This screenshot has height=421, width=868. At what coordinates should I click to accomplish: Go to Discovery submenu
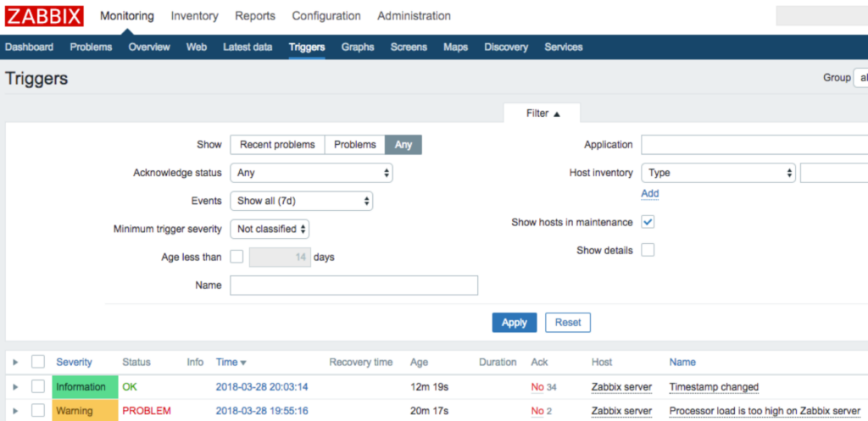(506, 47)
